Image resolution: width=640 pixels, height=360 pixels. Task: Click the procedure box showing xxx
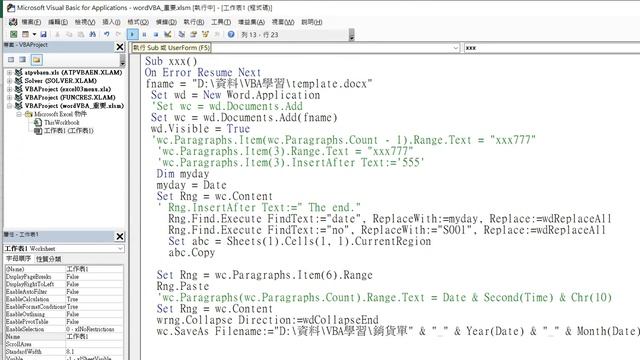(x=552, y=48)
